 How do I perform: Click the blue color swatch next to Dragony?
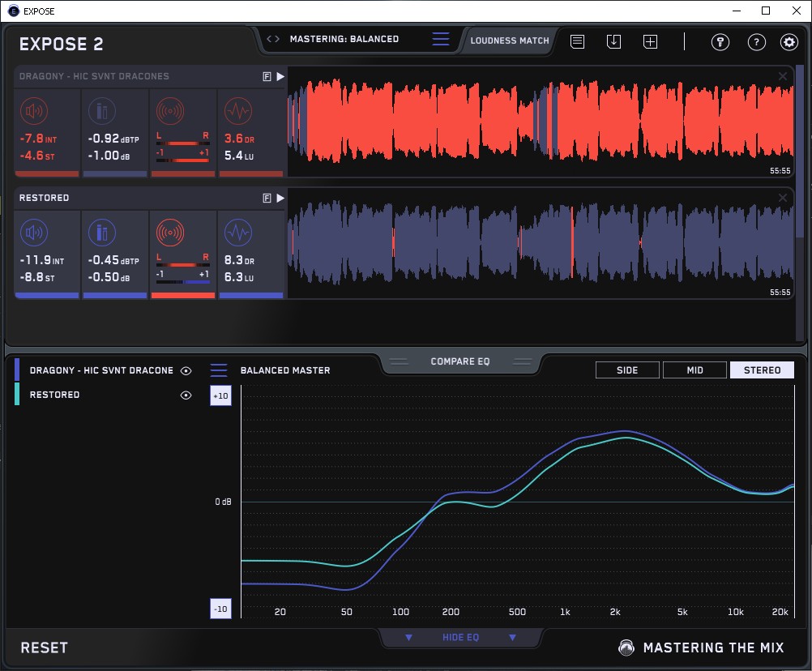click(x=17, y=370)
